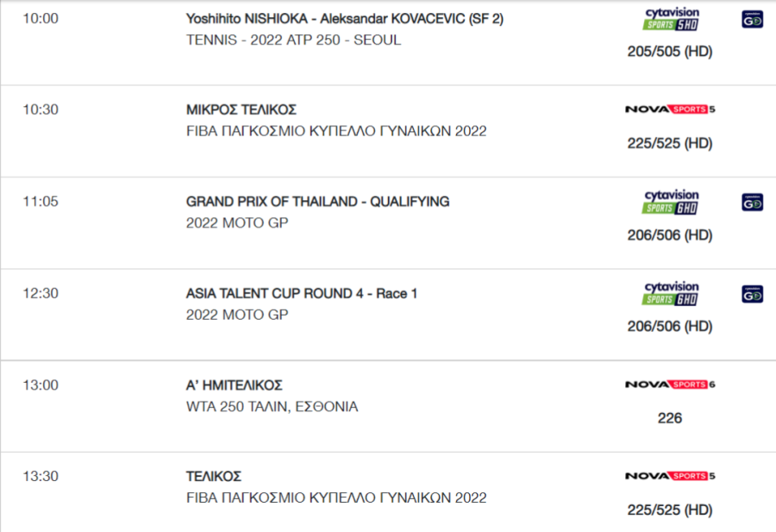Click Cytavision Sports 6HD logo at 12:30
776x532 pixels.
671,293
